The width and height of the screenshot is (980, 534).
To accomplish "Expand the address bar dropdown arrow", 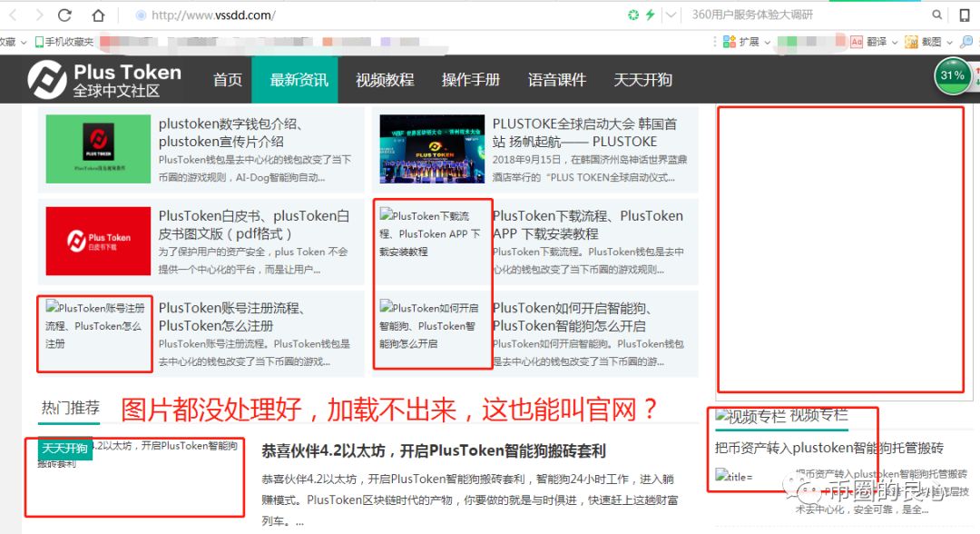I will pyautogui.click(x=671, y=15).
